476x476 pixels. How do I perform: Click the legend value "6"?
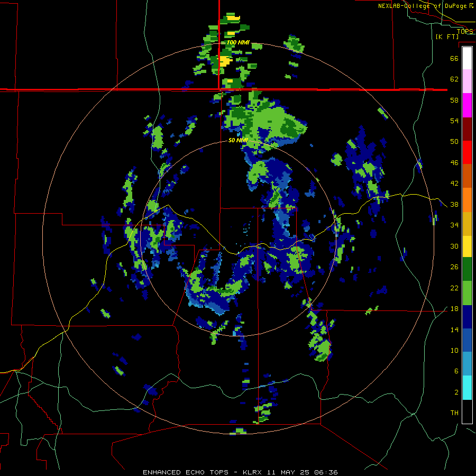click(456, 371)
